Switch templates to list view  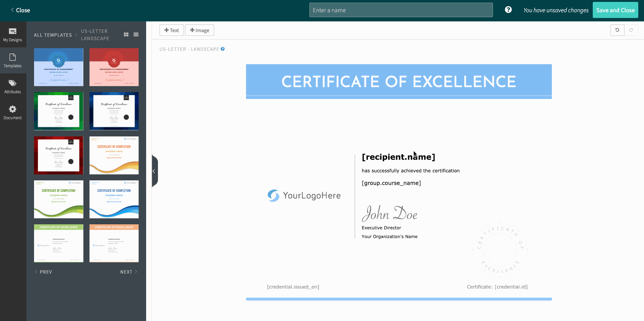point(136,35)
